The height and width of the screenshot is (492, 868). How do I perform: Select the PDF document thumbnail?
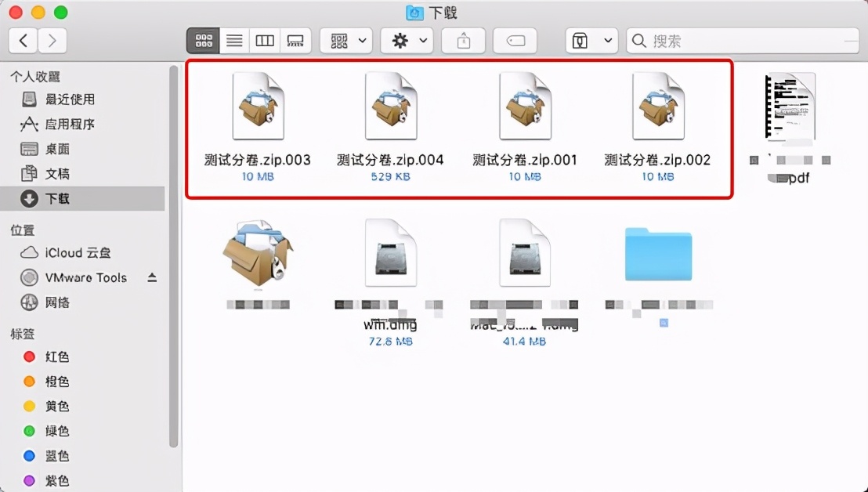point(790,106)
